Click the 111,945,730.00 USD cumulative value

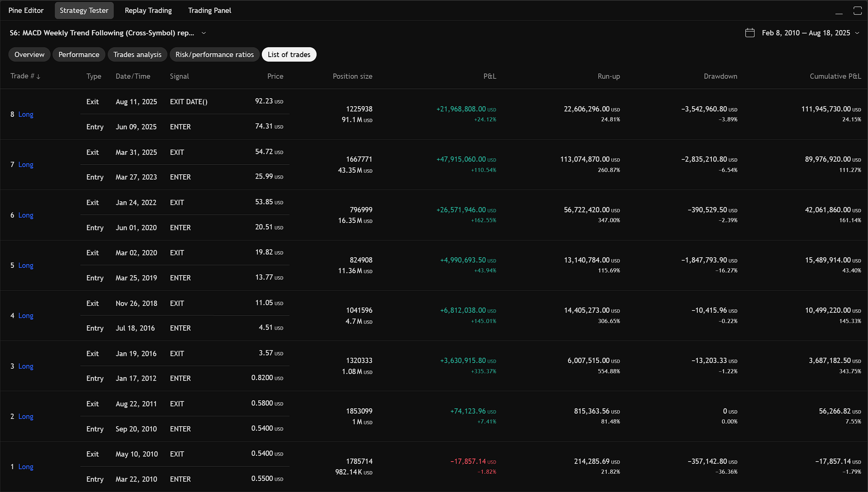coord(831,109)
